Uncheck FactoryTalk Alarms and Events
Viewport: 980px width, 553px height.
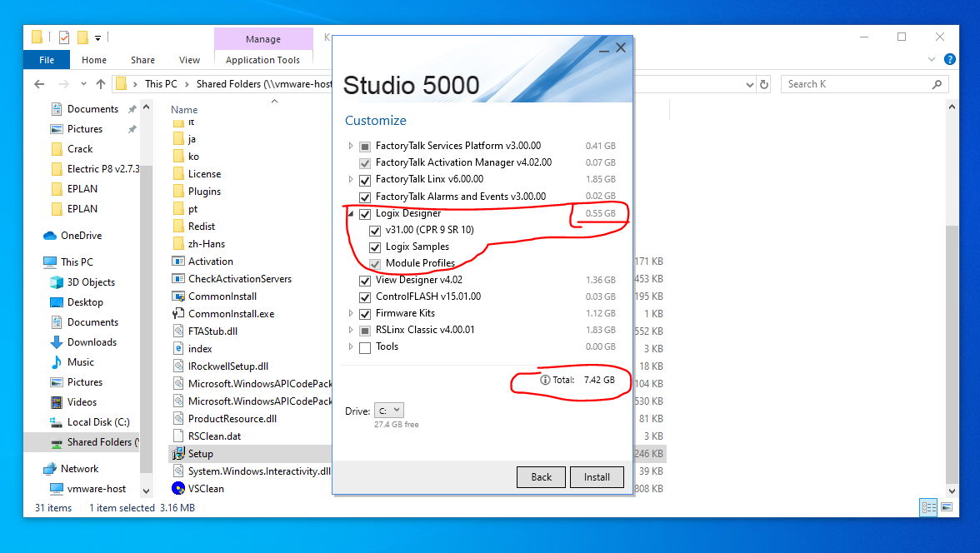tap(365, 197)
